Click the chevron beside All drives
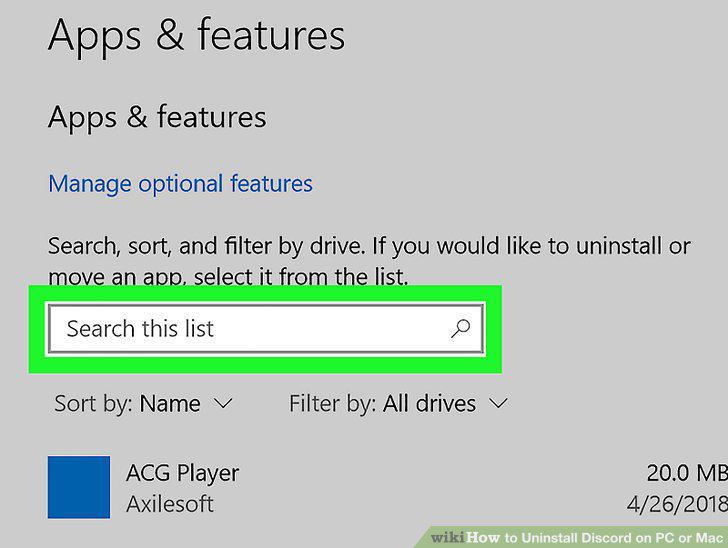The width and height of the screenshot is (728, 548). click(499, 402)
